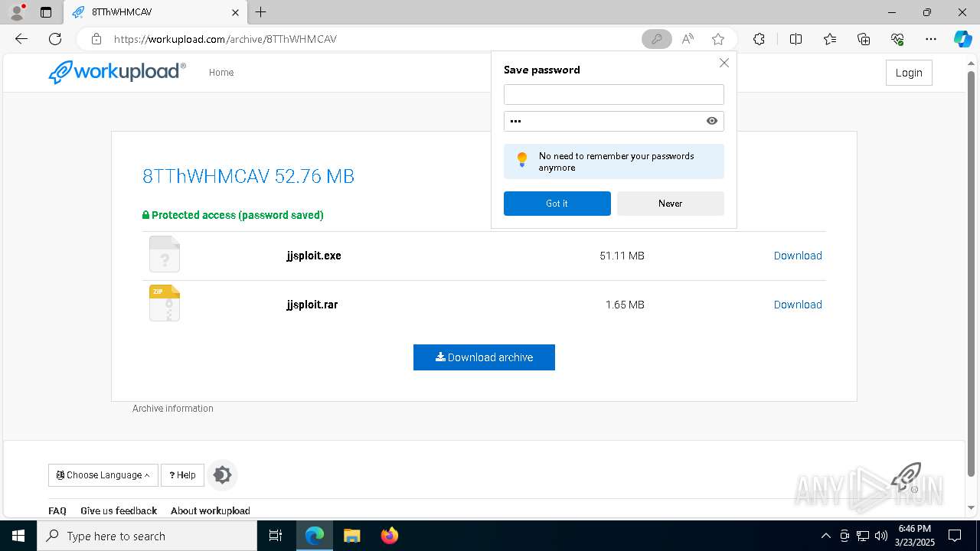Reload the workupload page
Viewport: 980px width, 551px height.
[55, 39]
